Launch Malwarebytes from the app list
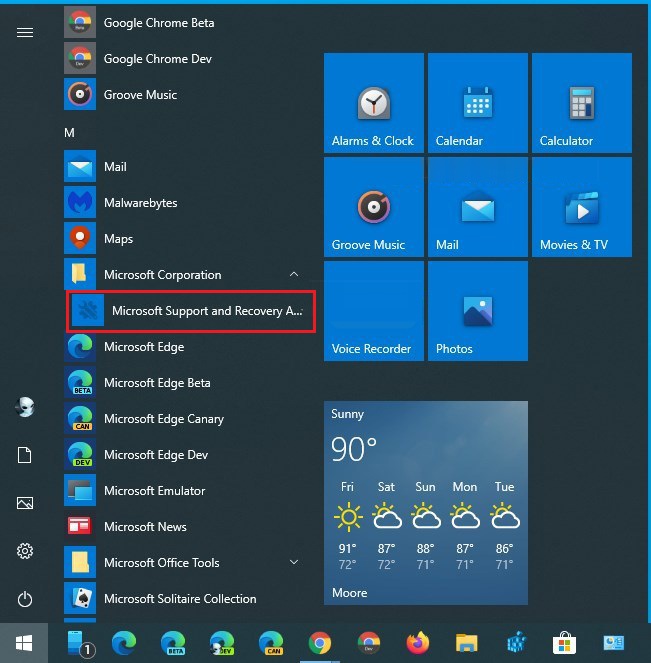This screenshot has width=651, height=663. point(186,203)
